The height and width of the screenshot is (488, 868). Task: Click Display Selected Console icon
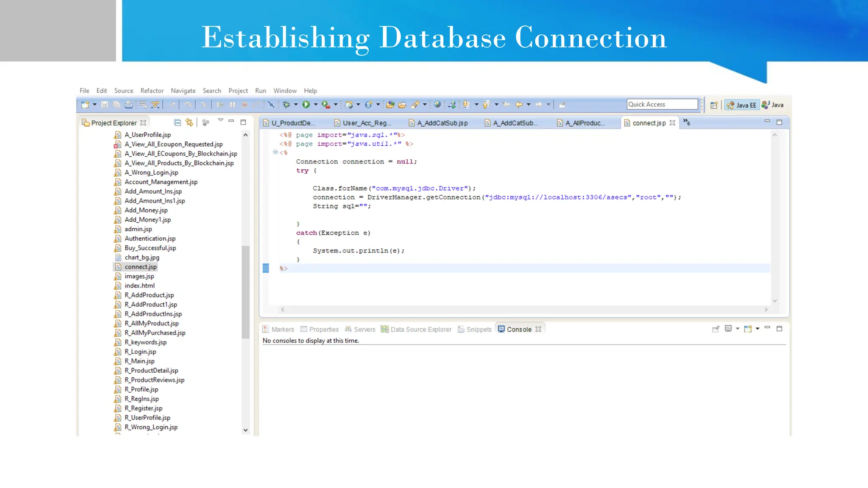(x=728, y=329)
